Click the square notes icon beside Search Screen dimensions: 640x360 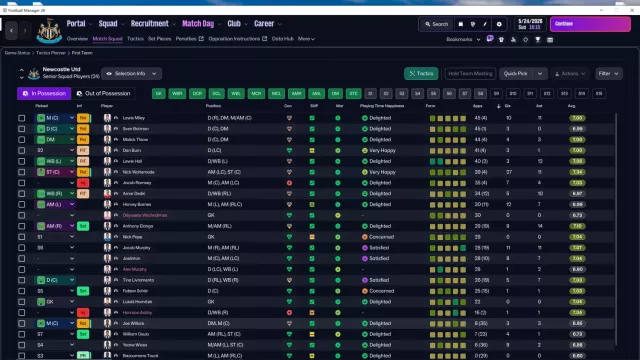460,24
